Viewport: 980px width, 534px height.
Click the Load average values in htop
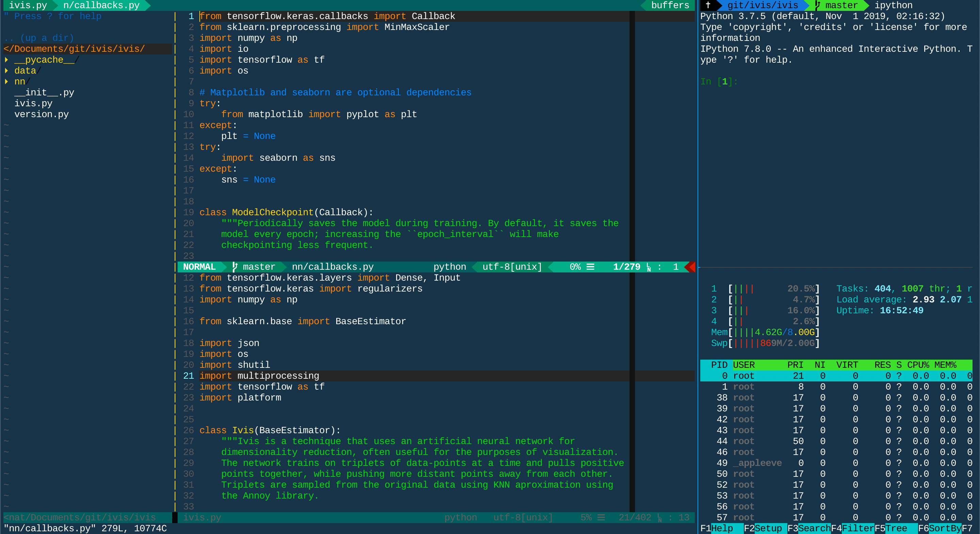[x=942, y=300]
